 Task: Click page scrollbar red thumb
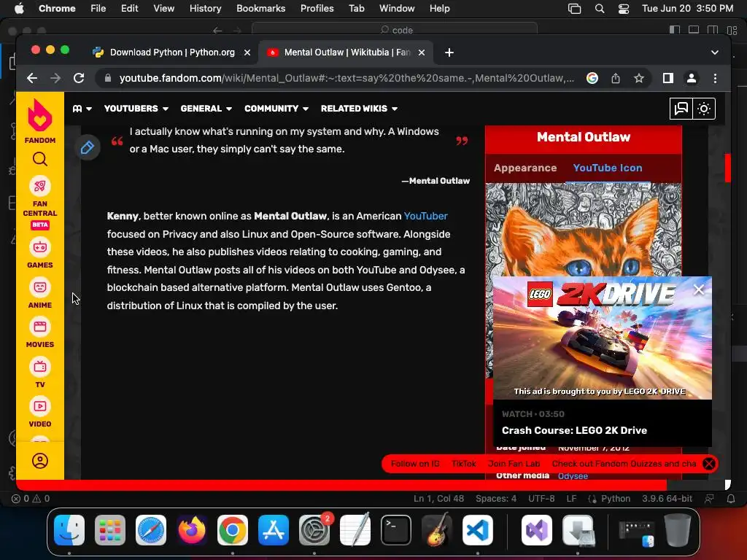coord(727,168)
